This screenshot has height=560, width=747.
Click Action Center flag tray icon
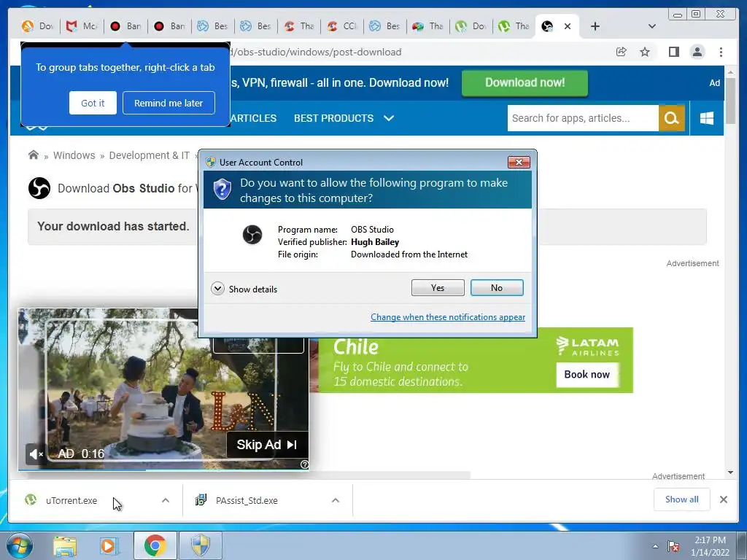click(673, 545)
